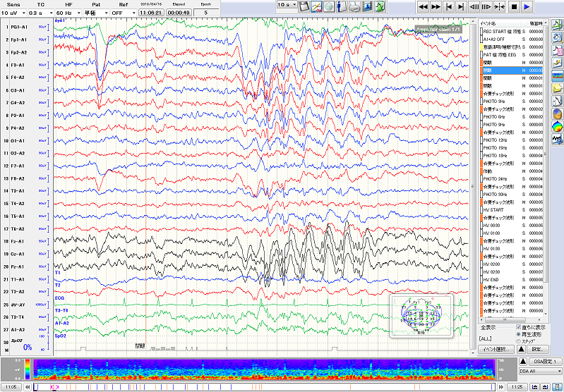Select the 再生波形 radio button
The height and width of the screenshot is (392, 564).
(x=520, y=333)
